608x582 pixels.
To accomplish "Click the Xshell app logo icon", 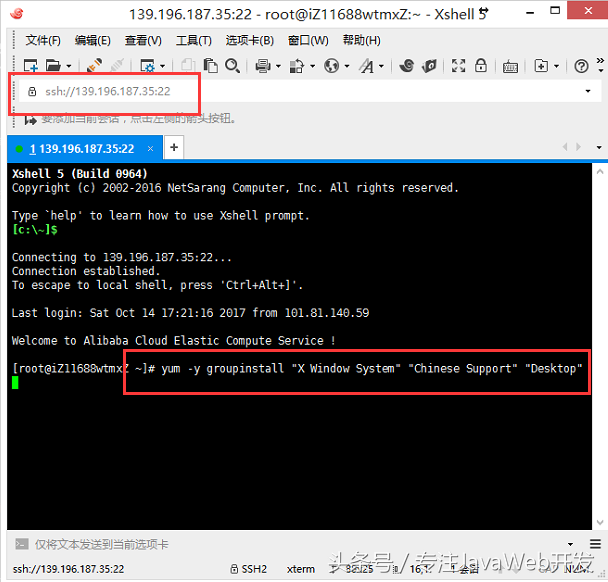I will click(17, 14).
